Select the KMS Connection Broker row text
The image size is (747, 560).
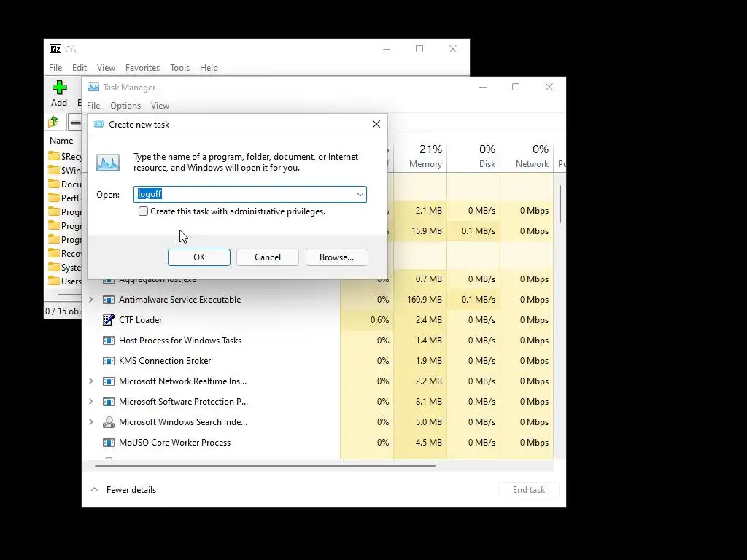165,361
